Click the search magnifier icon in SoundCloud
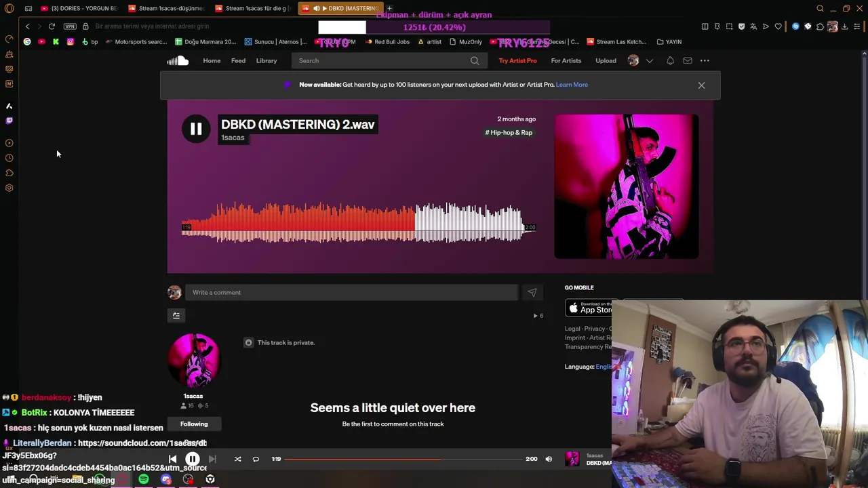 pyautogui.click(x=475, y=60)
